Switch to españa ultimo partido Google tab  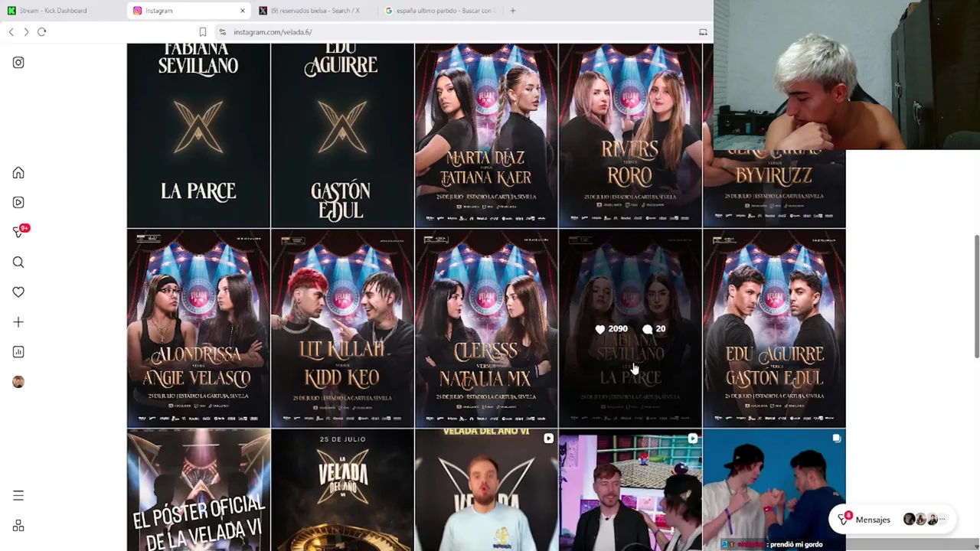click(440, 11)
